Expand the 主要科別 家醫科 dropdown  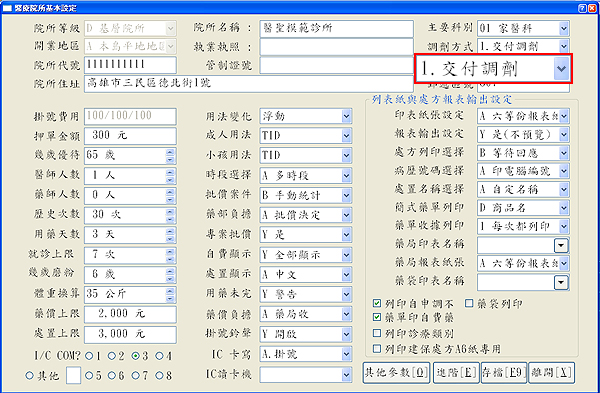click(x=563, y=29)
